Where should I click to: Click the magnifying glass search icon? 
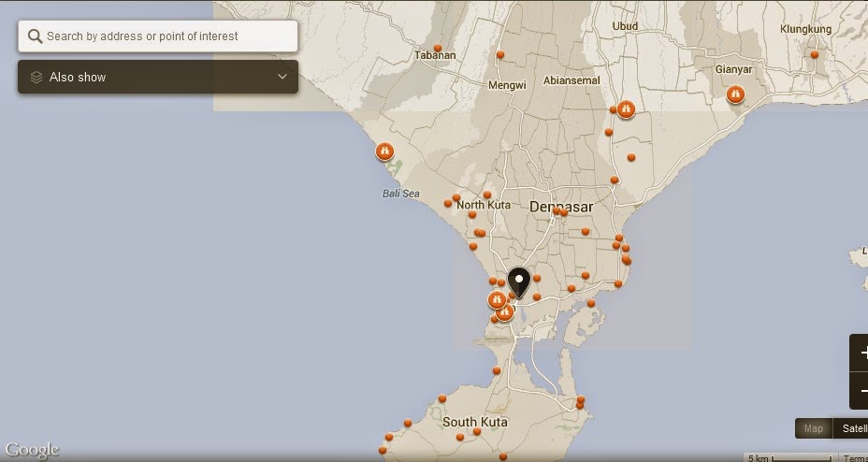click(x=35, y=36)
